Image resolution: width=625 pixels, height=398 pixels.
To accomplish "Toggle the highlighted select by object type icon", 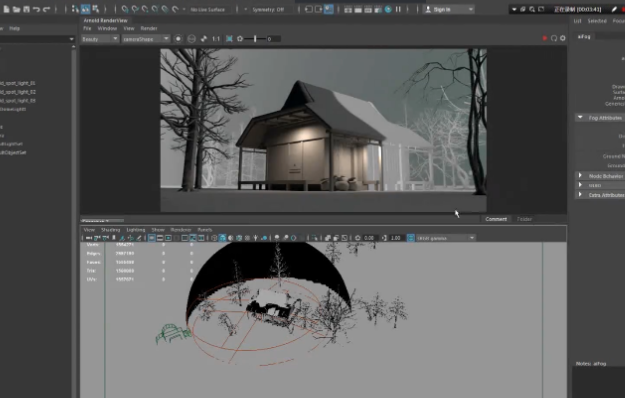I will 85,9.
